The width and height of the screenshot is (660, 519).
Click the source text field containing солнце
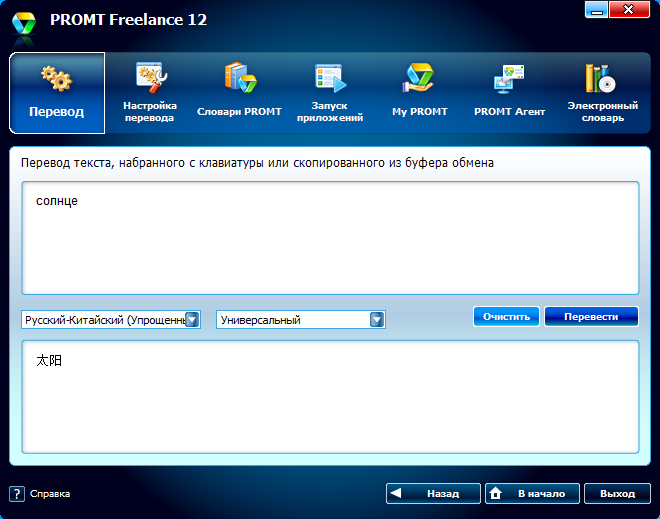[330, 238]
